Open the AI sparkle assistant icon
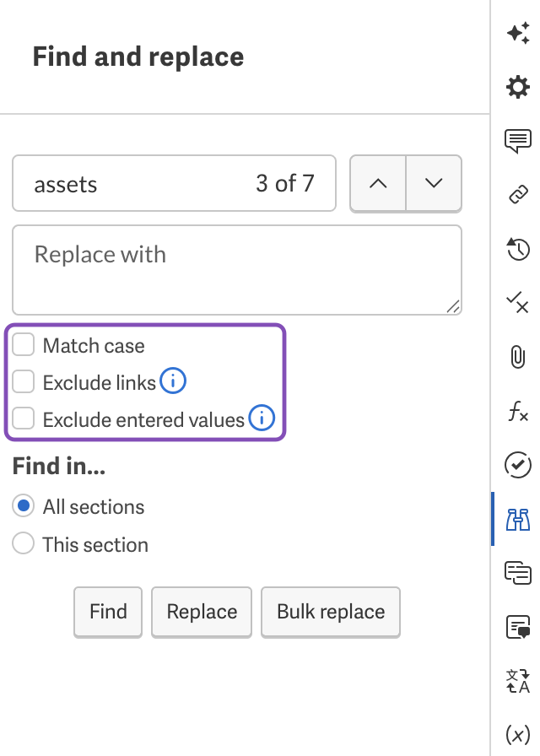 [x=518, y=33]
